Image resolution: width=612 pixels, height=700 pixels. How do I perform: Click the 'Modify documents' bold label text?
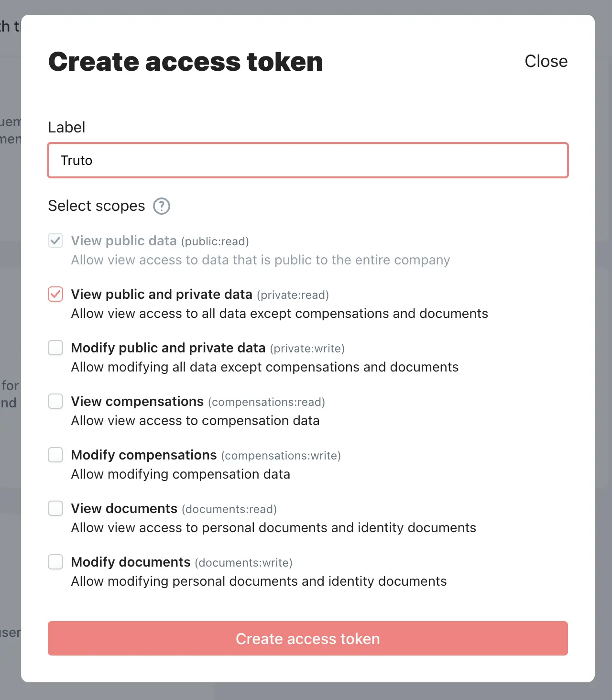coord(131,562)
